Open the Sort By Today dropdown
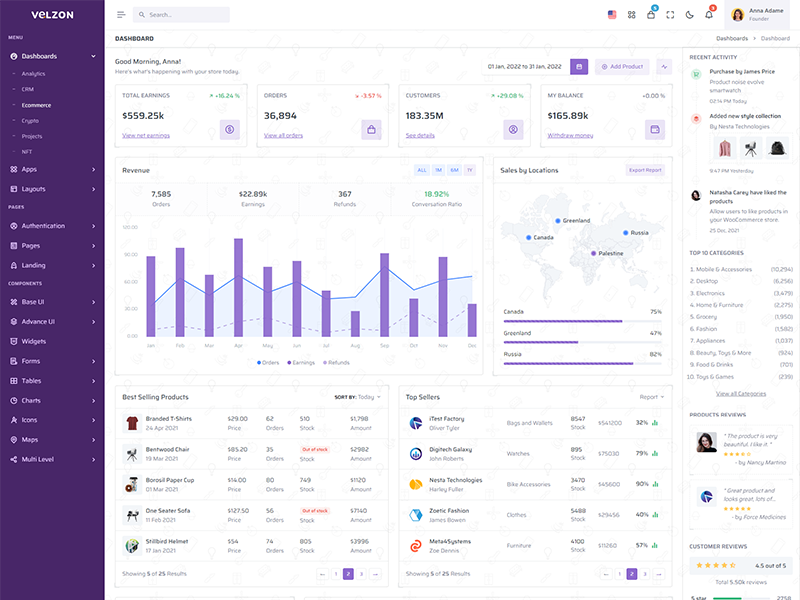 (358, 397)
